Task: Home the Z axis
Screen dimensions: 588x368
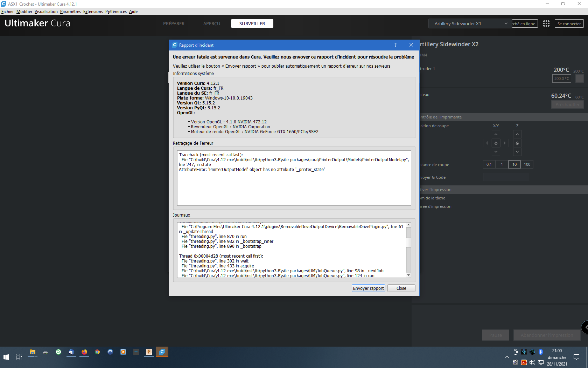Action: point(517,143)
